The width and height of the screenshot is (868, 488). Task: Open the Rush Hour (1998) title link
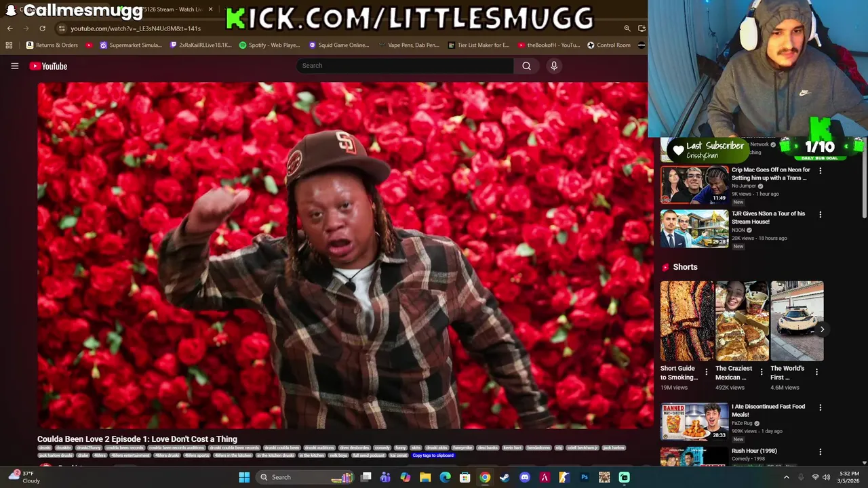tap(754, 451)
